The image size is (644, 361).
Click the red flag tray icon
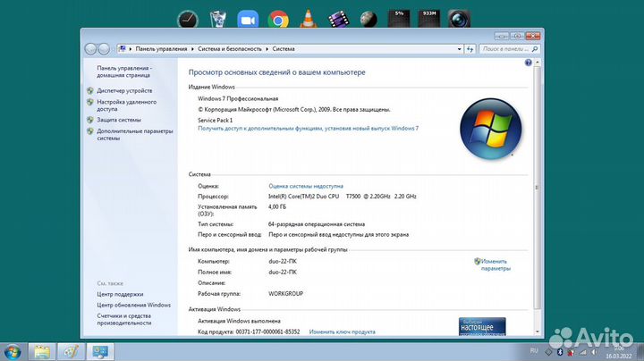tap(571, 352)
